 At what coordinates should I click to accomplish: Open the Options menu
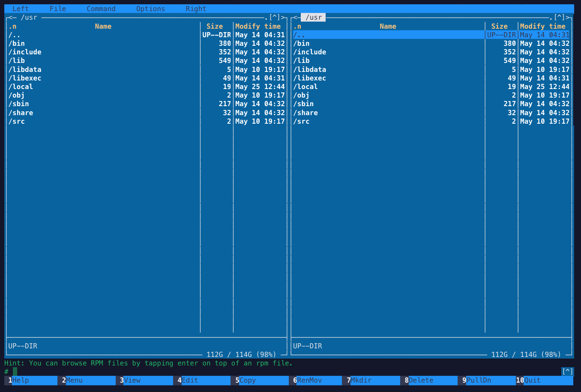pos(150,9)
